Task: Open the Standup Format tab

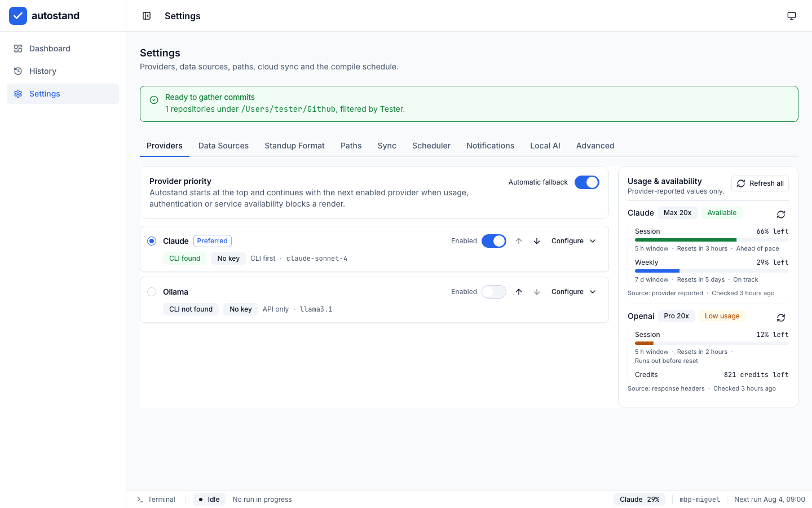Action: (294, 146)
